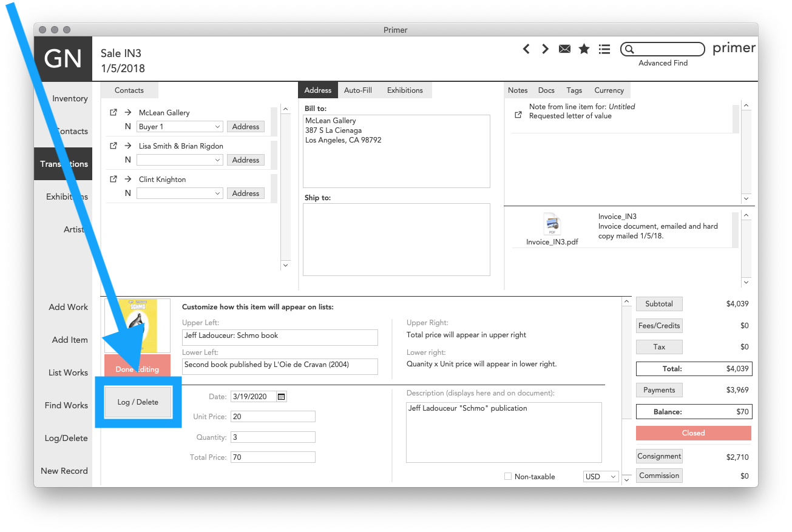Open the Docs tab
The width and height of the screenshot is (792, 532).
coord(546,90)
